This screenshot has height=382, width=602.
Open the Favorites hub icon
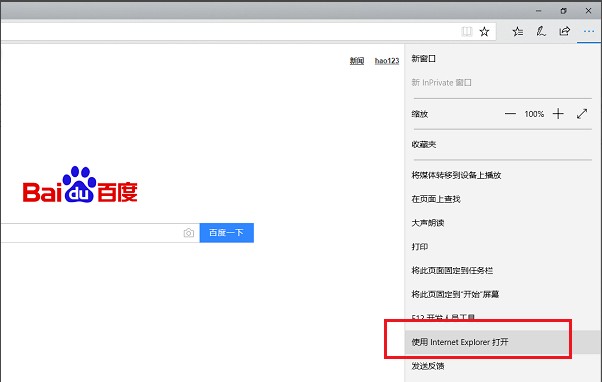pos(518,31)
